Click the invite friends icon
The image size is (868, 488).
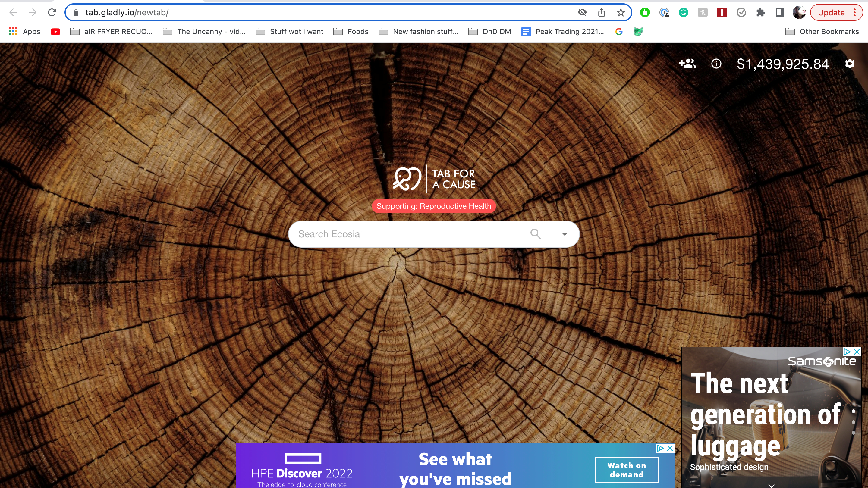click(687, 63)
